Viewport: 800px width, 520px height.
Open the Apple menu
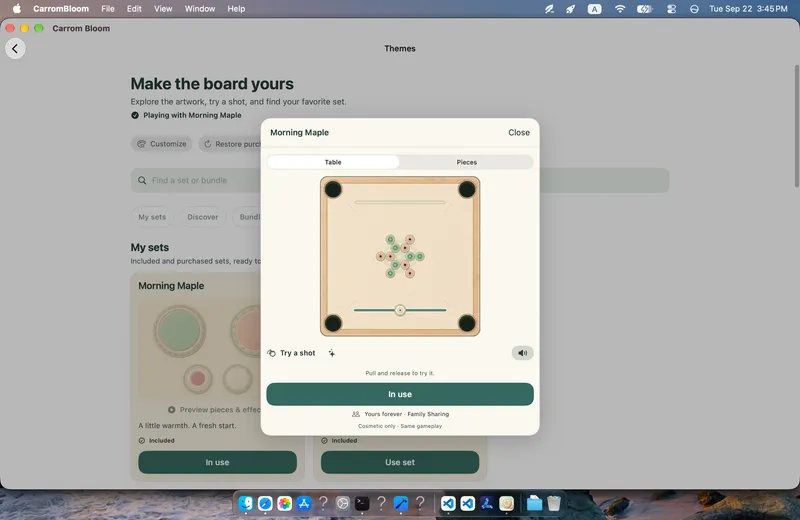click(x=16, y=9)
